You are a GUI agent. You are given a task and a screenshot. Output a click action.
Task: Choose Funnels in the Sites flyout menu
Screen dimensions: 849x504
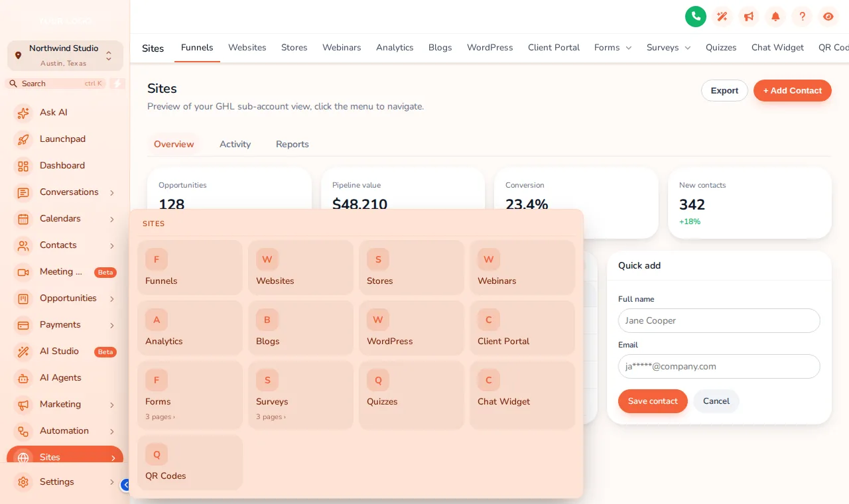pyautogui.click(x=190, y=267)
